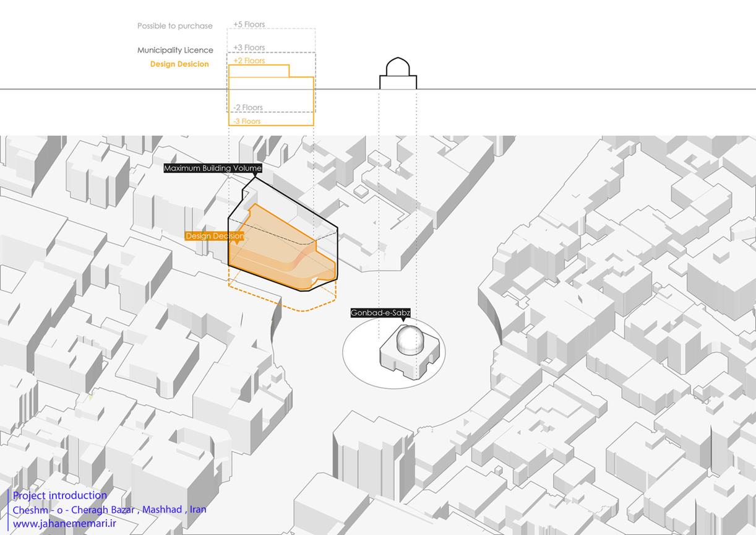Click the '+3 Floors' label
Image resolution: width=756 pixels, height=535 pixels.
pos(249,48)
